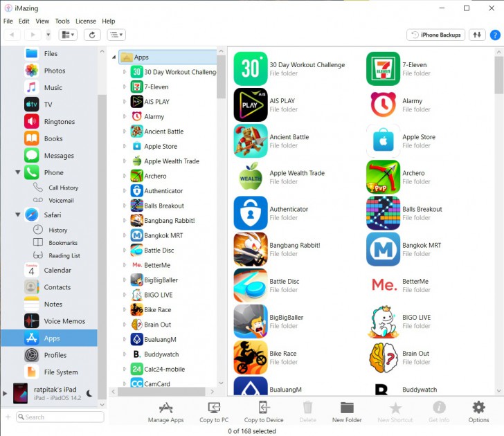Image resolution: width=504 pixels, height=436 pixels.
Task: Click the refresh toolbar button
Action: point(92,35)
